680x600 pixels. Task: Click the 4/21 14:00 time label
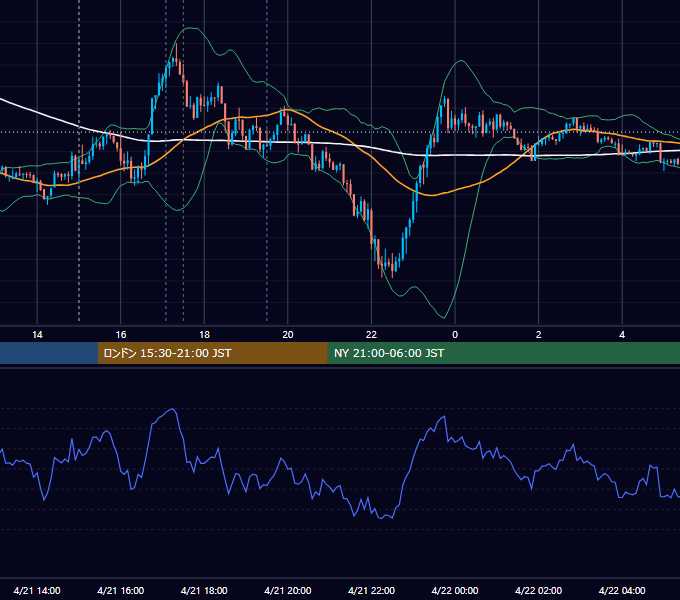(37, 590)
